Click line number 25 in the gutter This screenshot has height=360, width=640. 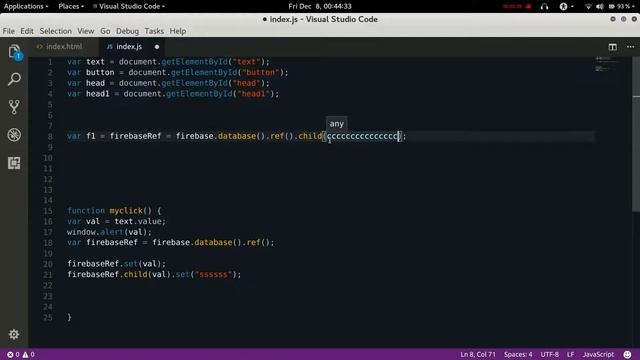pos(48,317)
